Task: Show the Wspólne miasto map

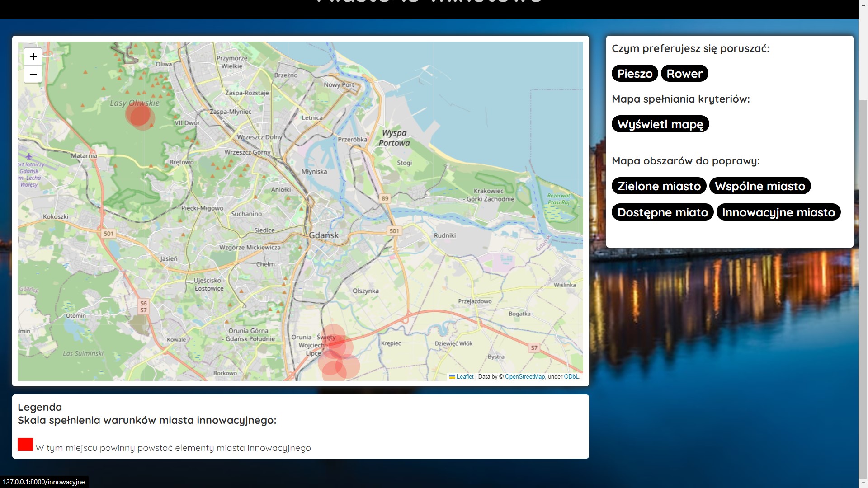Action: coord(759,186)
